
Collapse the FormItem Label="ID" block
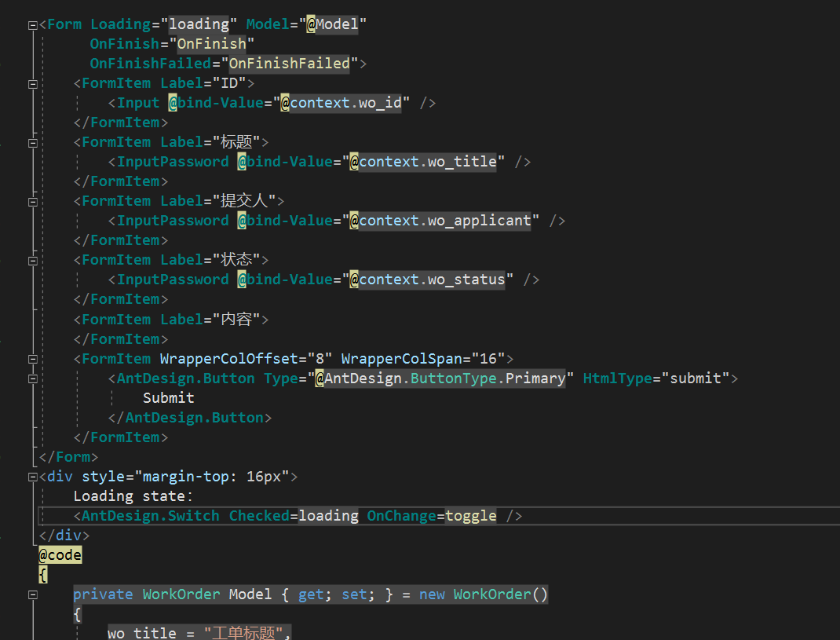tap(33, 83)
